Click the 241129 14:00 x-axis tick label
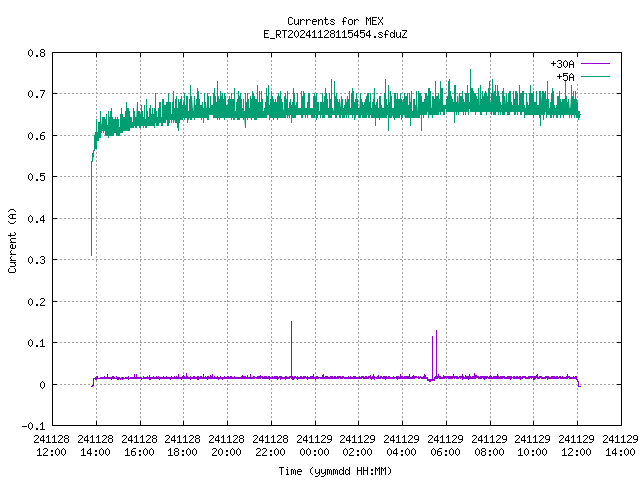640x480 pixels. (x=620, y=445)
